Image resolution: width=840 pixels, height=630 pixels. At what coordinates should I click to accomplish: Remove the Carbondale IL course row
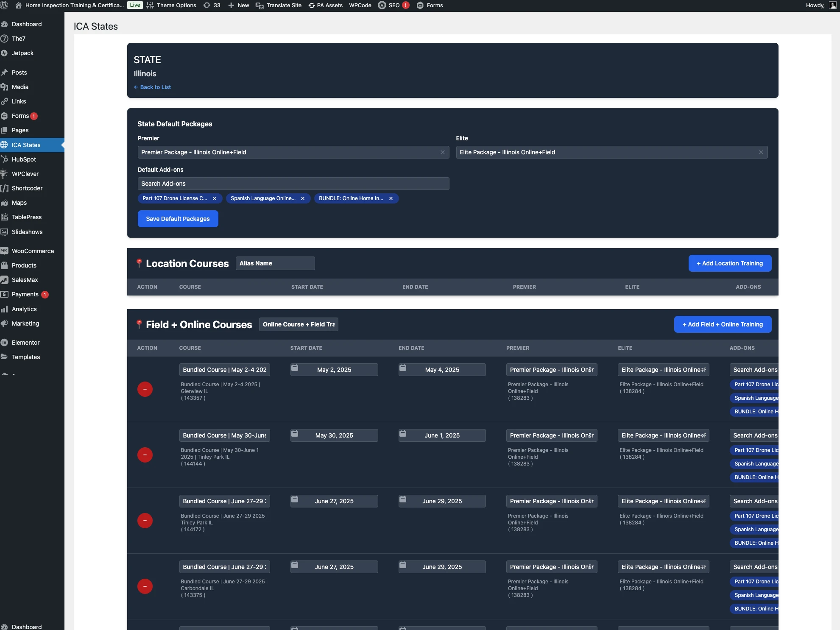[x=145, y=586]
